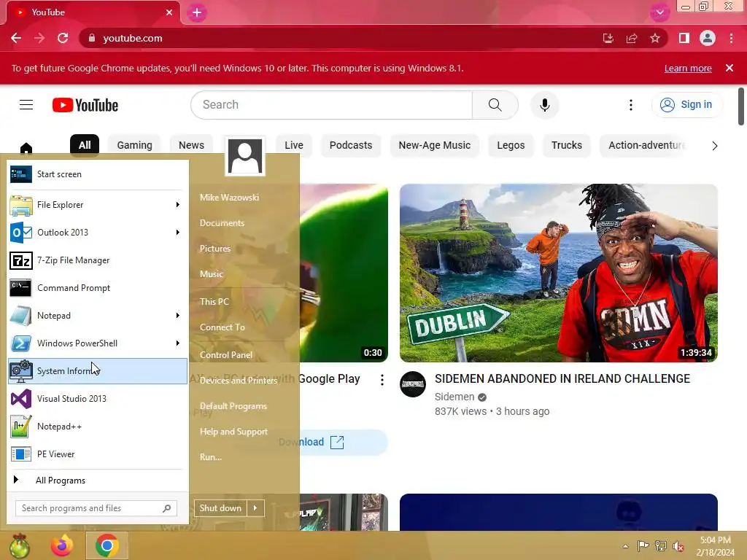Click the muted volume tray icon
The height and width of the screenshot is (560, 747).
pos(678,546)
